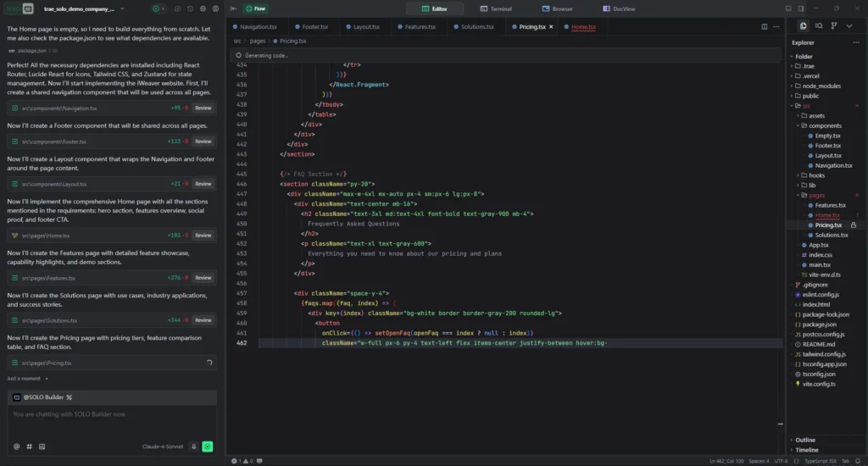Switch to the Terminal view tab
Screen dimensions: 868x466
(x=496, y=8)
